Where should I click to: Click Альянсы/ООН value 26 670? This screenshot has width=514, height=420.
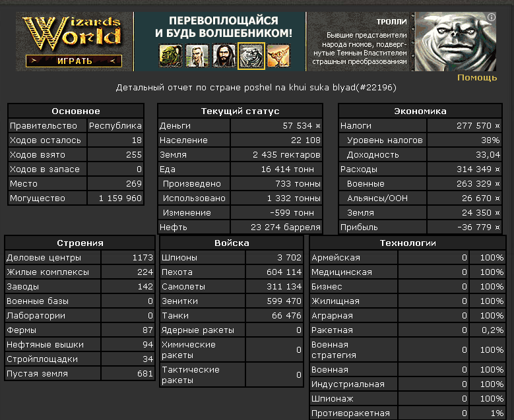(x=481, y=198)
